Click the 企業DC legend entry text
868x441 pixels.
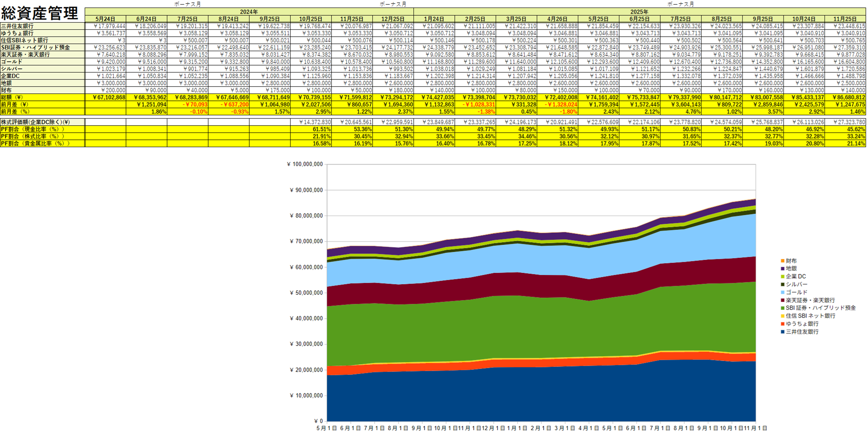tap(796, 276)
